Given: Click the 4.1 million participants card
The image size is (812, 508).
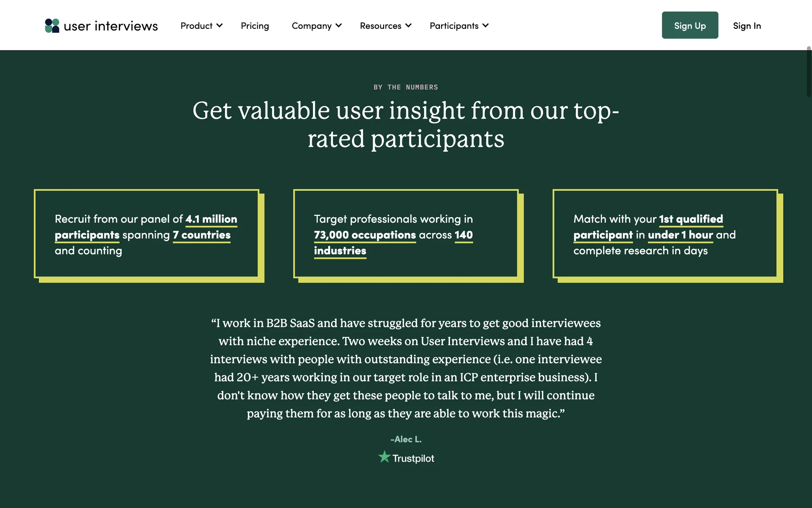Looking at the screenshot, I should 146,234.
